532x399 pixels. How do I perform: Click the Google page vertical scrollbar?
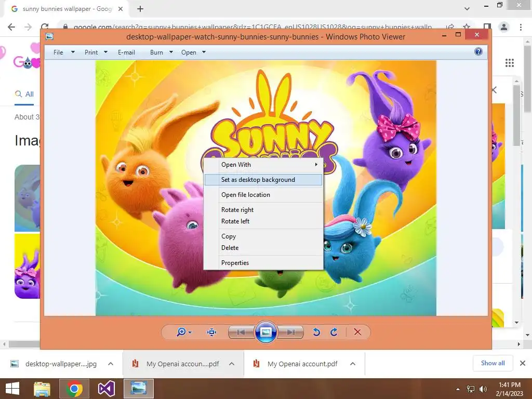tap(528, 78)
